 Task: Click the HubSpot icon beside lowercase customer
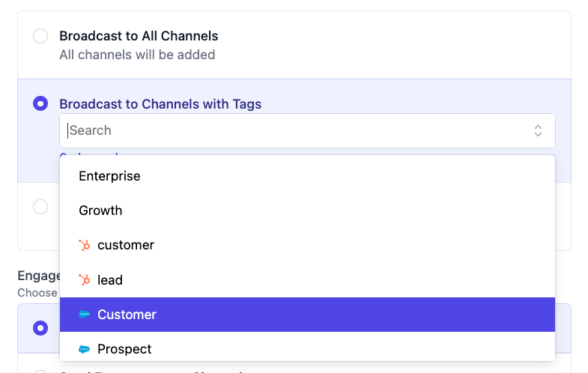tap(85, 245)
